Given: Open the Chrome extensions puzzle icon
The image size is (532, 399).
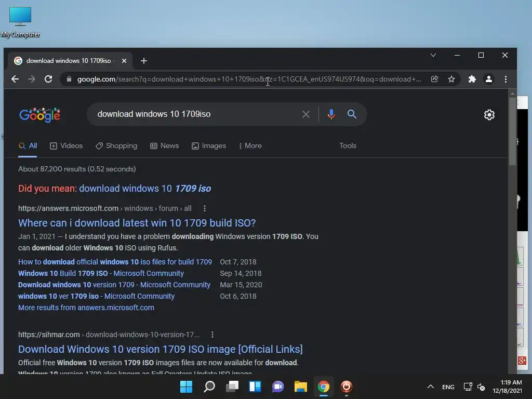Looking at the screenshot, I should coord(472,79).
